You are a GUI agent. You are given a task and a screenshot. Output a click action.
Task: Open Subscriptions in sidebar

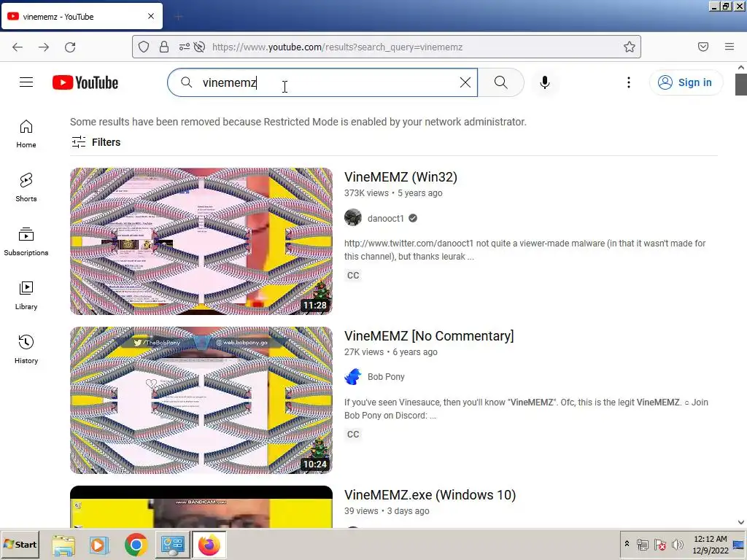(x=26, y=241)
